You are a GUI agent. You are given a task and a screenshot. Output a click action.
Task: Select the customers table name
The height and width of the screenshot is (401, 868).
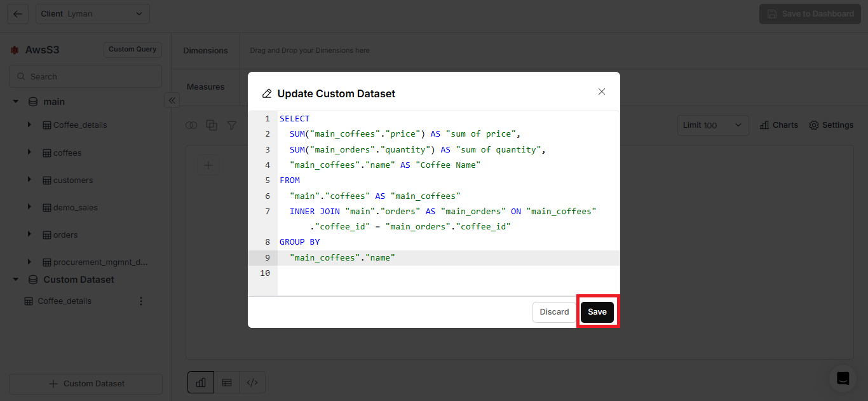click(x=73, y=180)
